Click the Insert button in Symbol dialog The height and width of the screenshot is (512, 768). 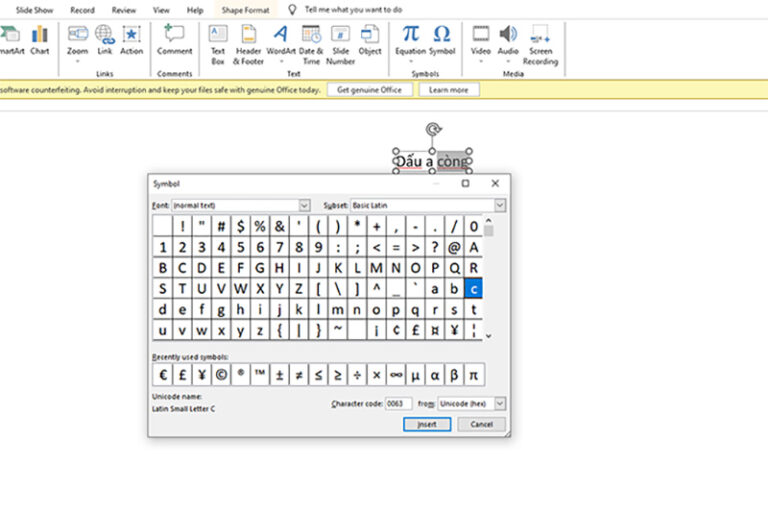tap(427, 424)
